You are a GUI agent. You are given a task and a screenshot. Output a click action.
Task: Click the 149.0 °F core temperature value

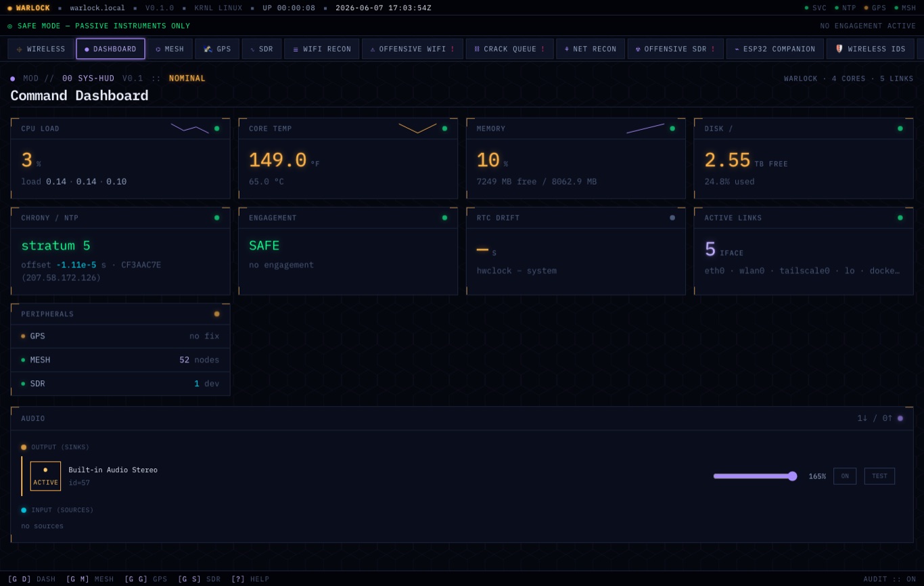tap(284, 161)
